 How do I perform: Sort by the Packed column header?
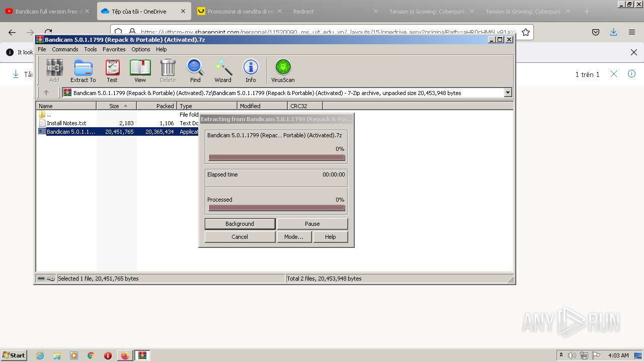pyautogui.click(x=156, y=106)
